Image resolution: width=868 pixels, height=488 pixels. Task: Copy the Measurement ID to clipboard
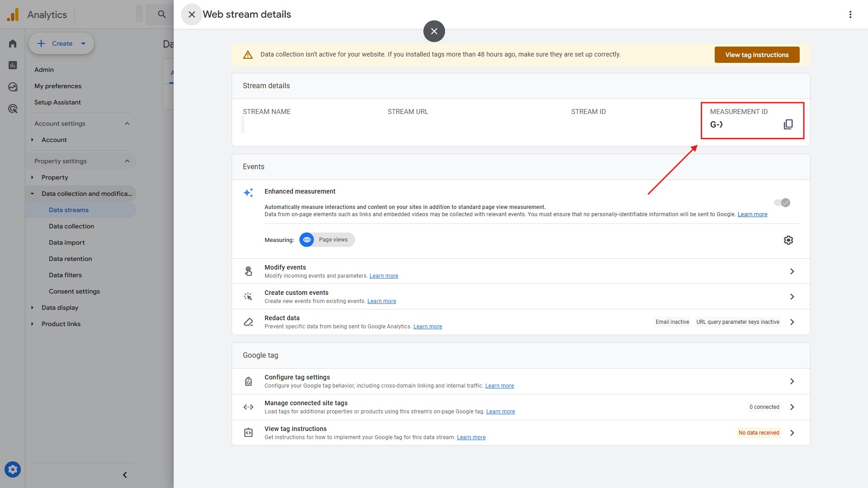coord(788,124)
